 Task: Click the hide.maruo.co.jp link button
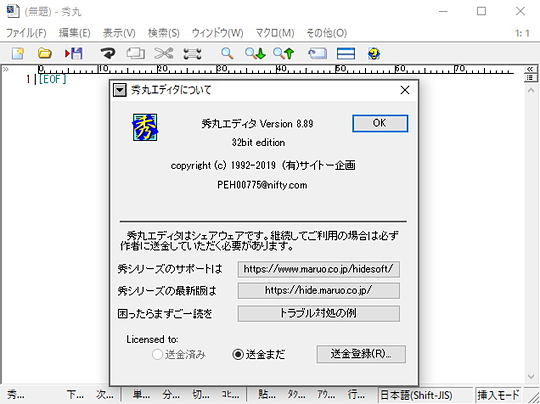(319, 291)
